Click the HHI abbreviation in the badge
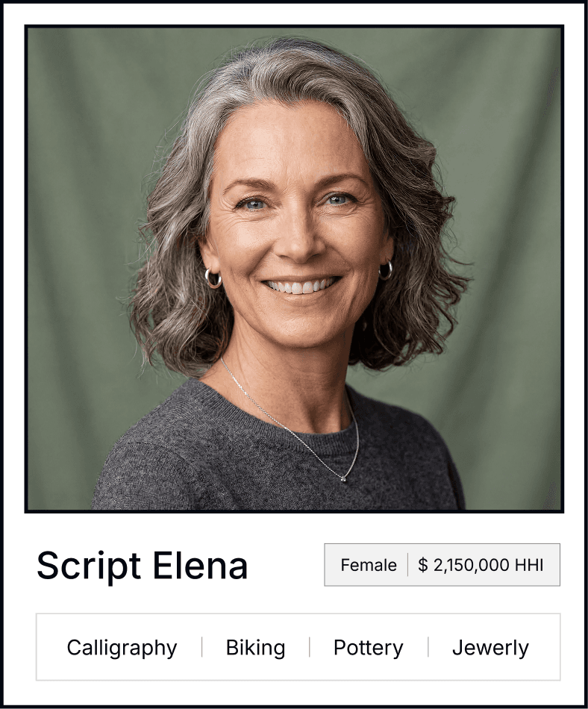 point(529,565)
